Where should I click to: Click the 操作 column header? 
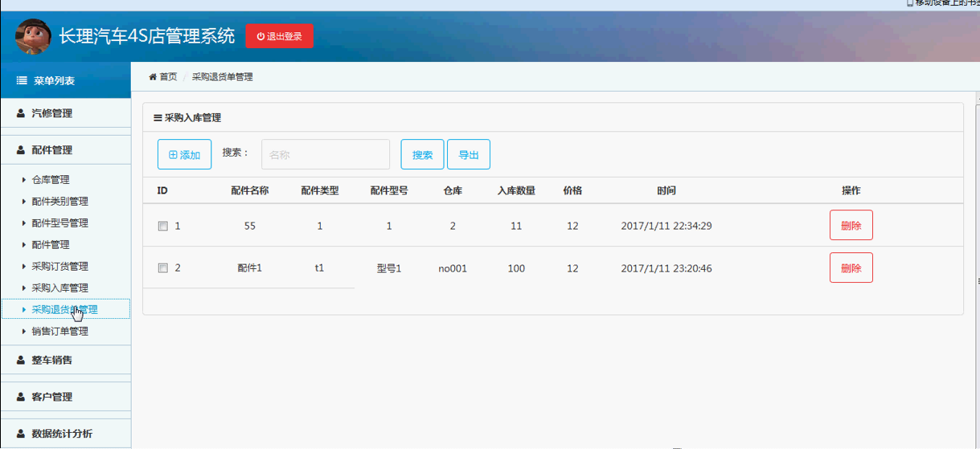click(x=851, y=191)
